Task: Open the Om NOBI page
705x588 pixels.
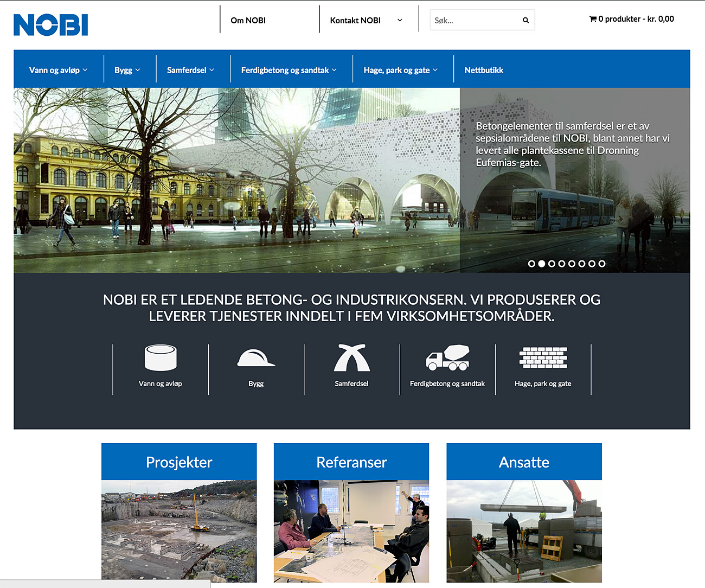Action: click(248, 20)
